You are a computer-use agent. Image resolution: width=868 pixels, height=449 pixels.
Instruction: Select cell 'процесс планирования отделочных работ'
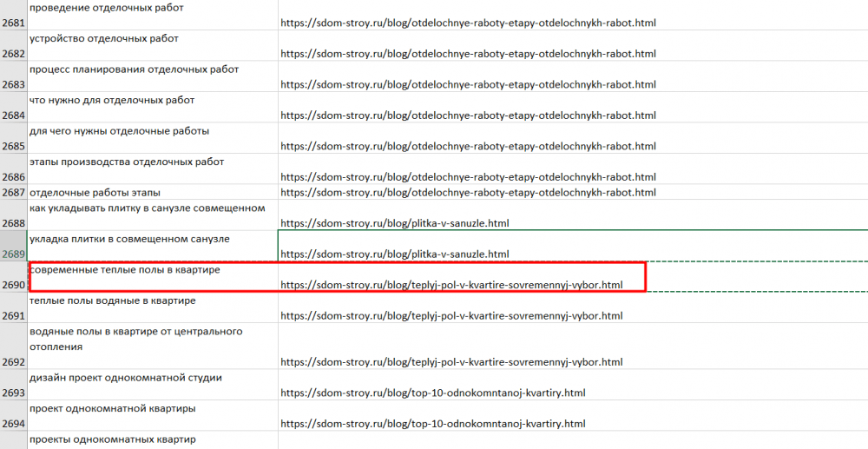coord(152,76)
